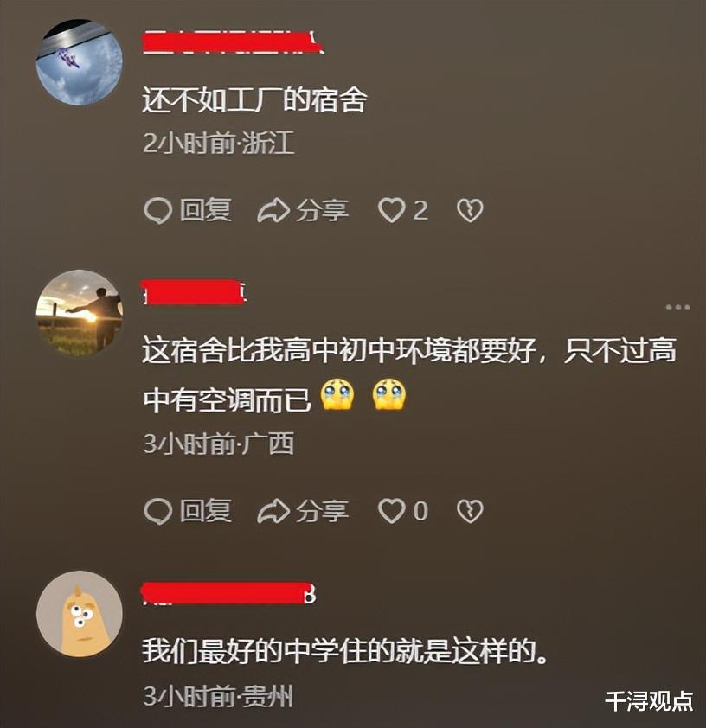Open the redacted username of the Guangxi commenter
Image resolution: width=706 pixels, height=728 pixels.
click(x=194, y=292)
